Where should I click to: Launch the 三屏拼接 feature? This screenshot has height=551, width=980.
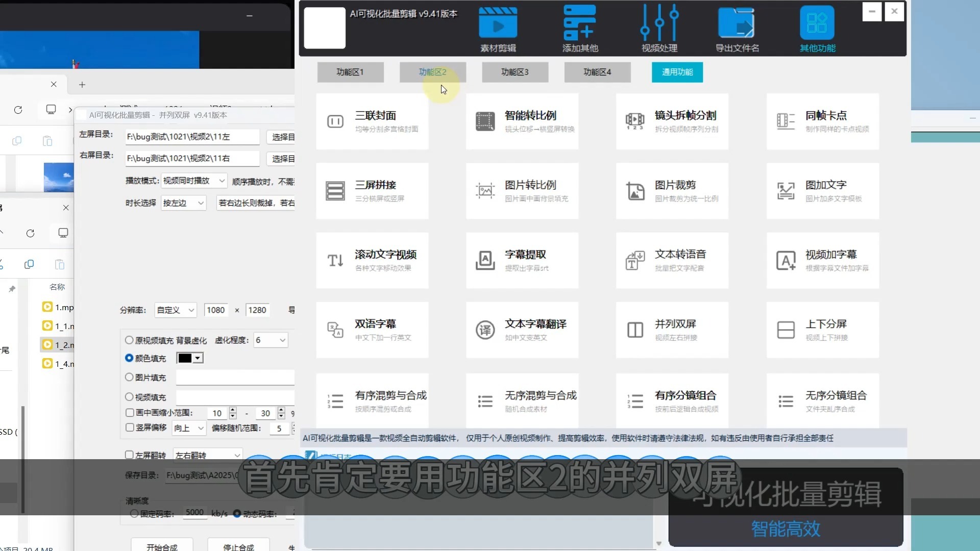coord(372,191)
